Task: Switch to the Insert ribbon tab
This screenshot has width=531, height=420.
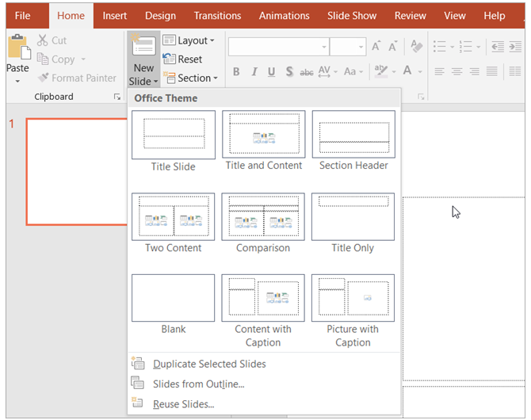Action: 114,16
